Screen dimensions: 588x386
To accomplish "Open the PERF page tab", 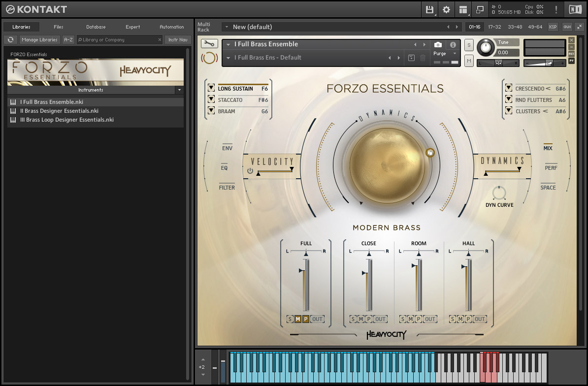I will pyautogui.click(x=551, y=168).
